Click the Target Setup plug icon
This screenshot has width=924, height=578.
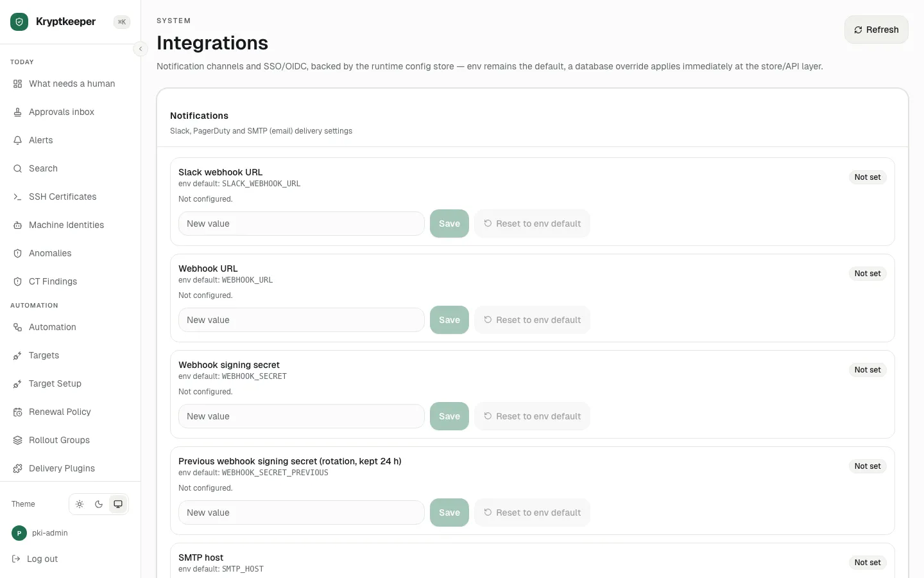[x=18, y=384]
